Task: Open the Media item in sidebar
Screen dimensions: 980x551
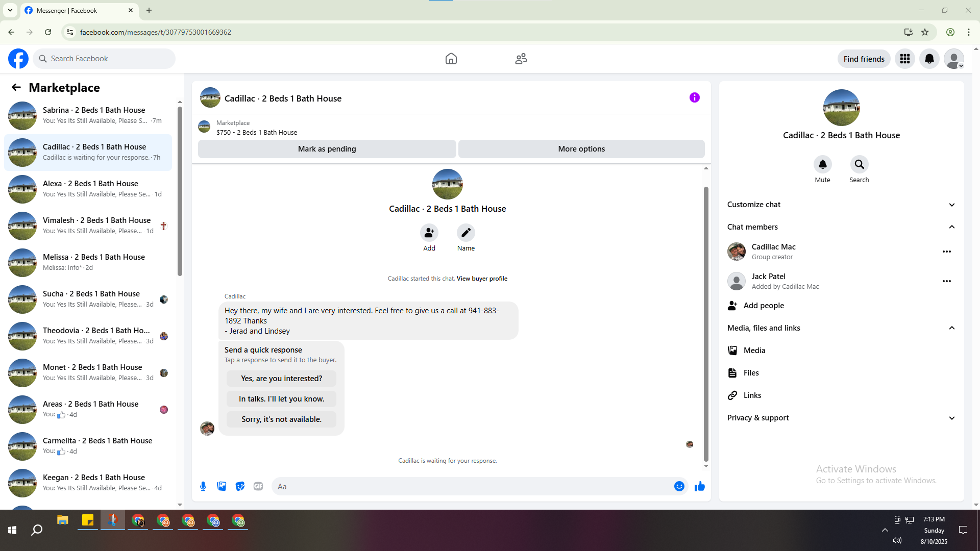Action: tap(754, 350)
